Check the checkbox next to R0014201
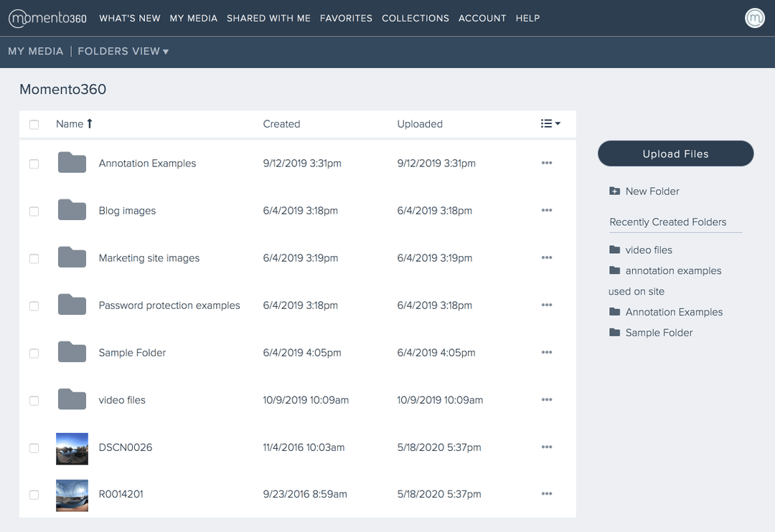The height and width of the screenshot is (532, 775). (34, 494)
